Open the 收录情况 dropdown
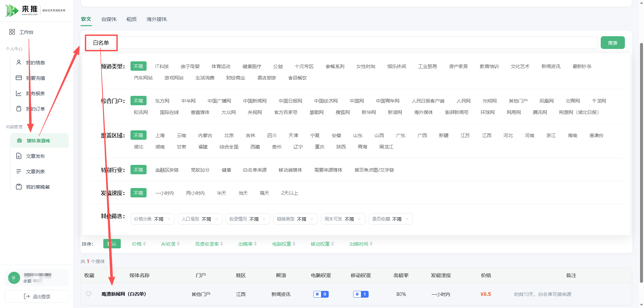The image size is (644, 308). [248, 219]
